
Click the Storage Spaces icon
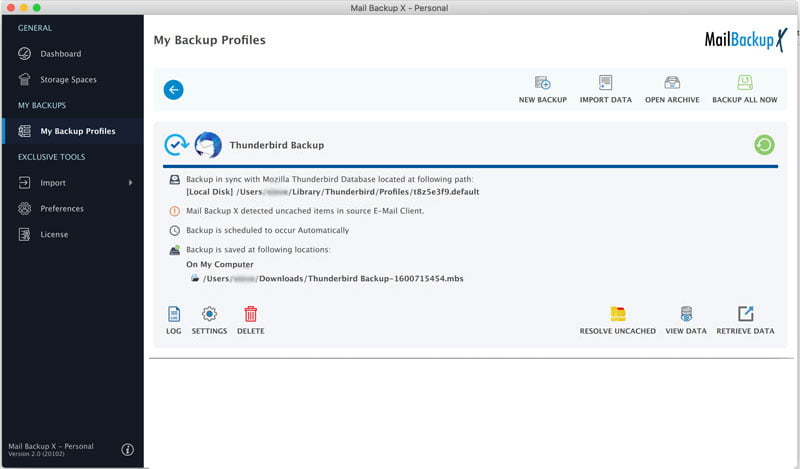tap(24, 80)
